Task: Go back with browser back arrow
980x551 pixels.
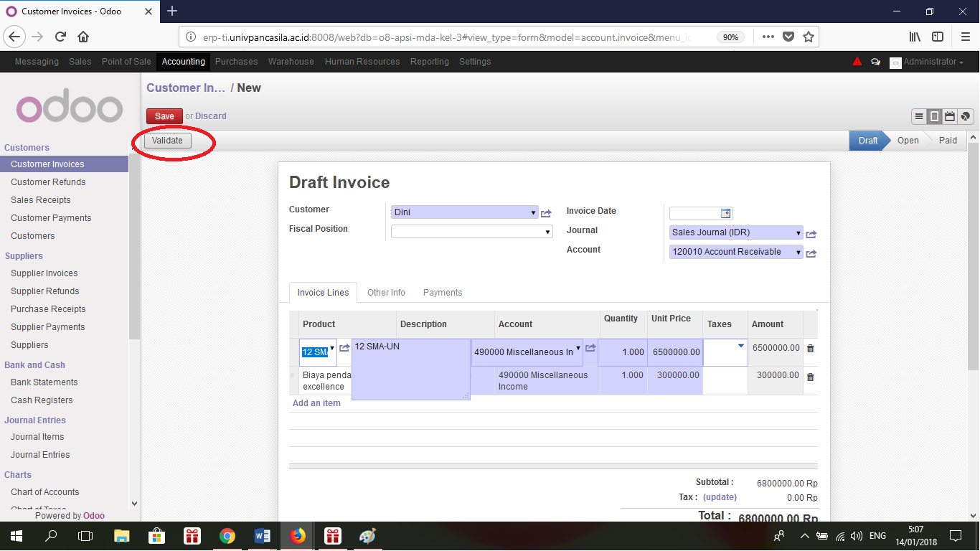Action: click(x=15, y=37)
